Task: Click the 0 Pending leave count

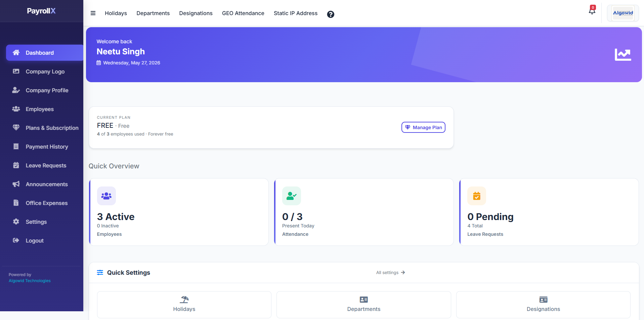Action: click(490, 217)
